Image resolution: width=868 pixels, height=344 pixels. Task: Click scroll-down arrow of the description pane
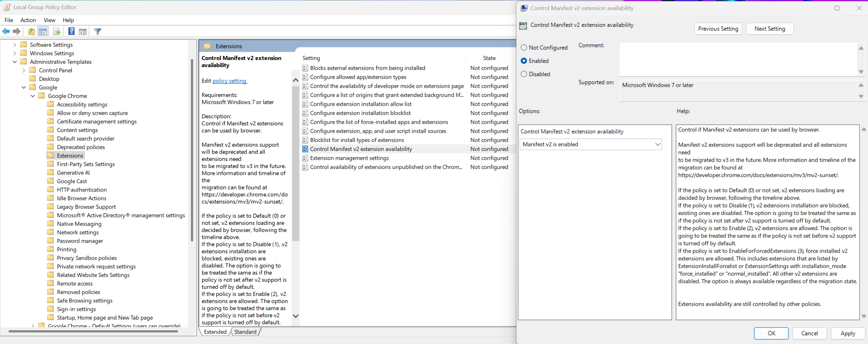coord(296,316)
